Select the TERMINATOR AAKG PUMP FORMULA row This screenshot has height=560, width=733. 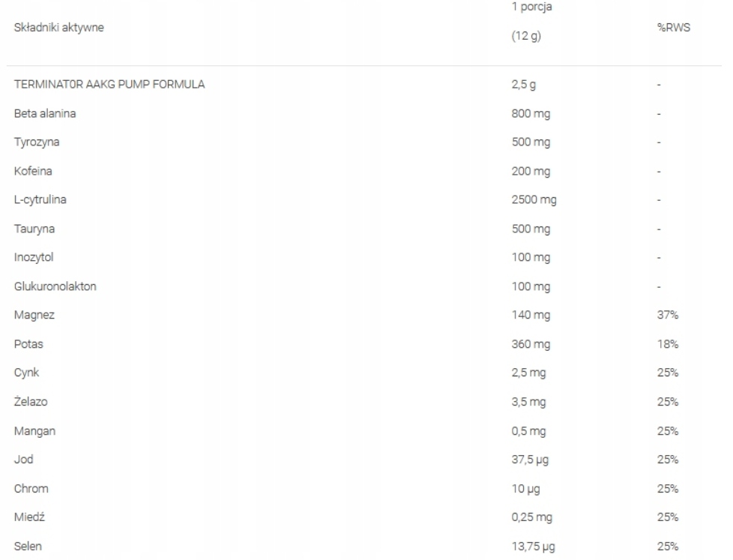(x=109, y=85)
